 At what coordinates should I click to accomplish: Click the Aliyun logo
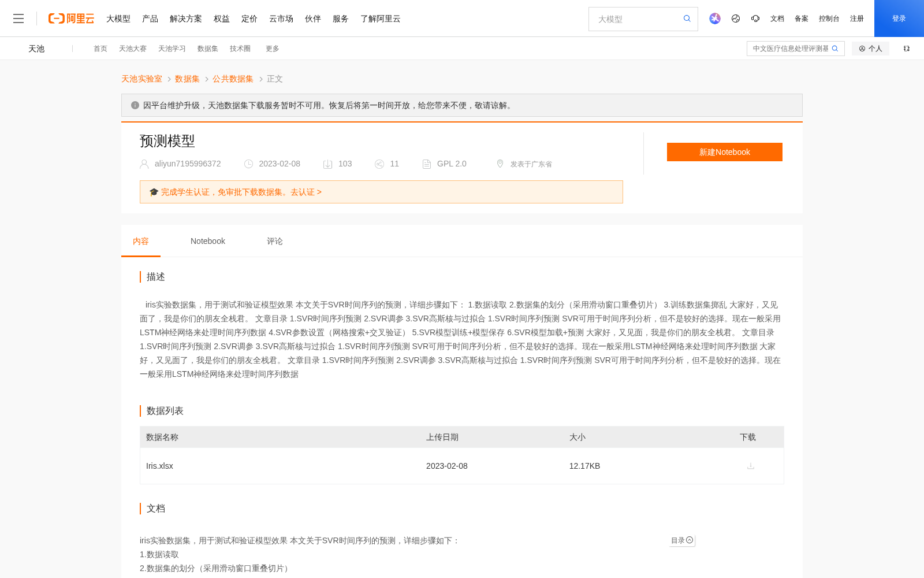(71, 18)
